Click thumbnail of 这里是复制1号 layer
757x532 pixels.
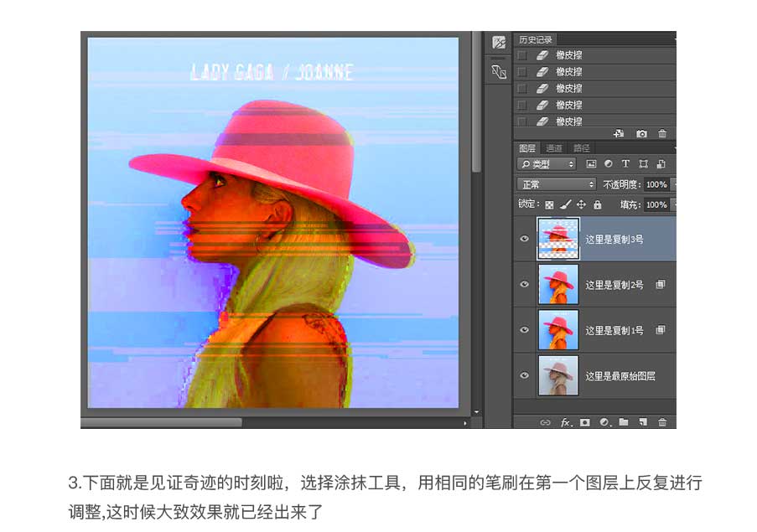click(x=558, y=330)
